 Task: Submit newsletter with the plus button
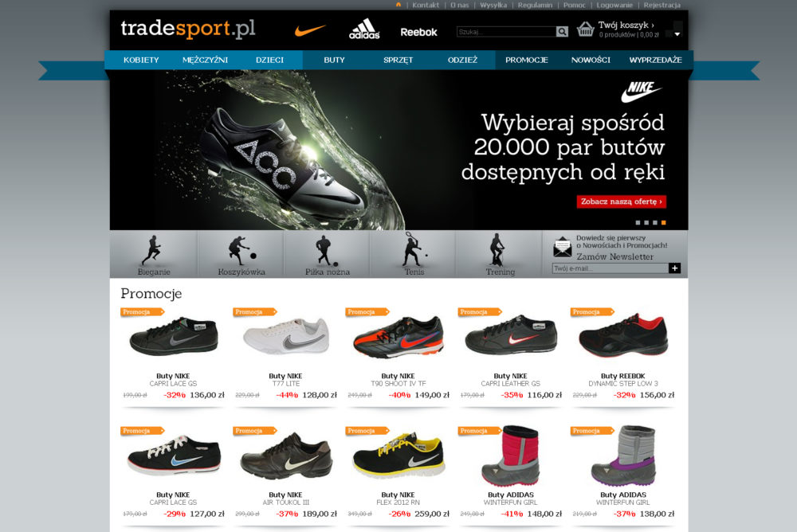[x=674, y=268]
